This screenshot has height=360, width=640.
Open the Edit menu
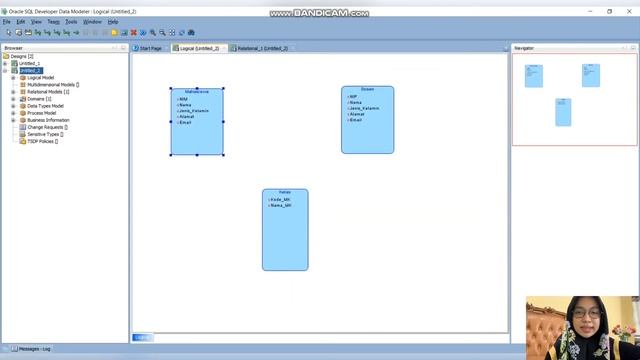pyautogui.click(x=21, y=22)
